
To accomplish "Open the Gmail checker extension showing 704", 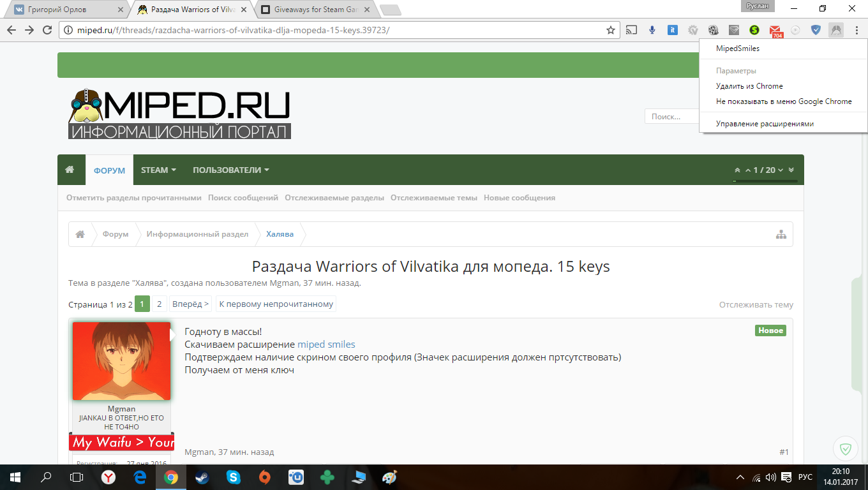I will pos(775,30).
